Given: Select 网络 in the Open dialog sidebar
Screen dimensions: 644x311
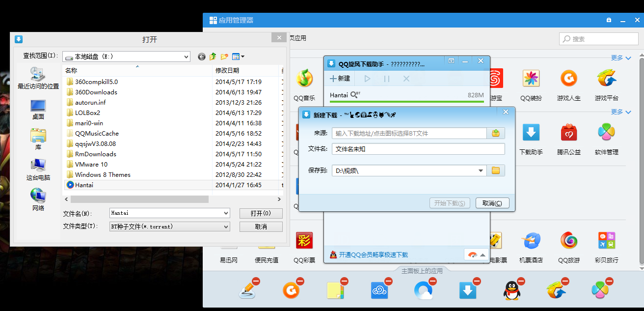Looking at the screenshot, I should pos(38,199).
